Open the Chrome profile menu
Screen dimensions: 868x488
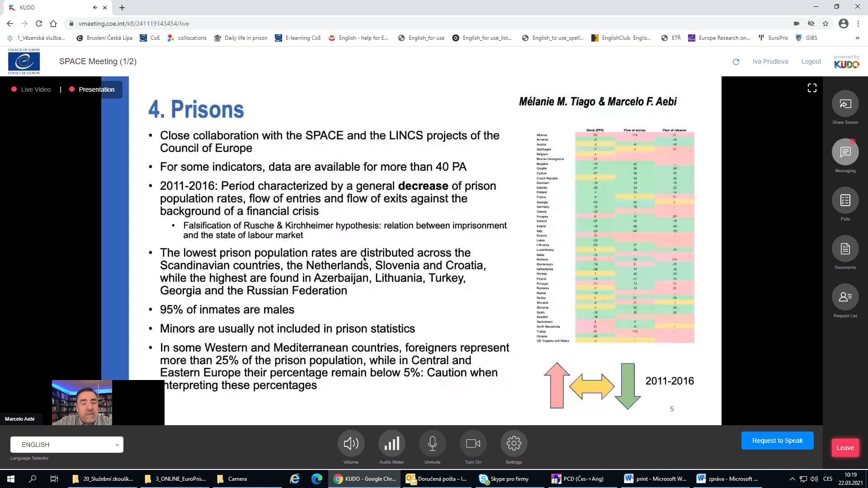click(x=844, y=23)
